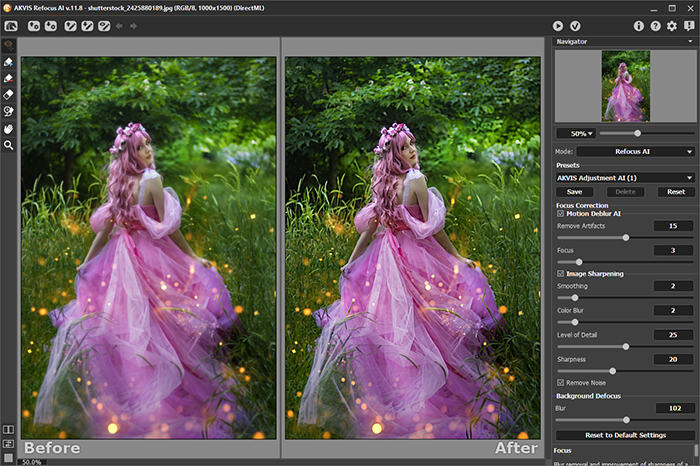Select the Hand tool
The image size is (700, 466).
pos(9,128)
